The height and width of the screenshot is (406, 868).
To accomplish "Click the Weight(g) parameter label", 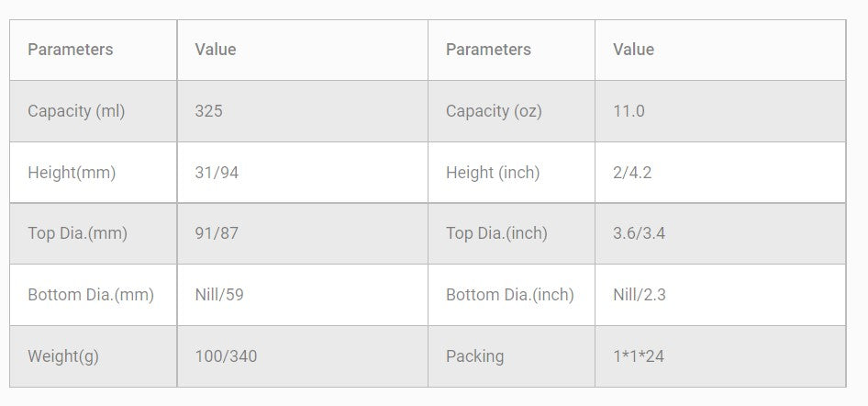I will pyautogui.click(x=63, y=356).
